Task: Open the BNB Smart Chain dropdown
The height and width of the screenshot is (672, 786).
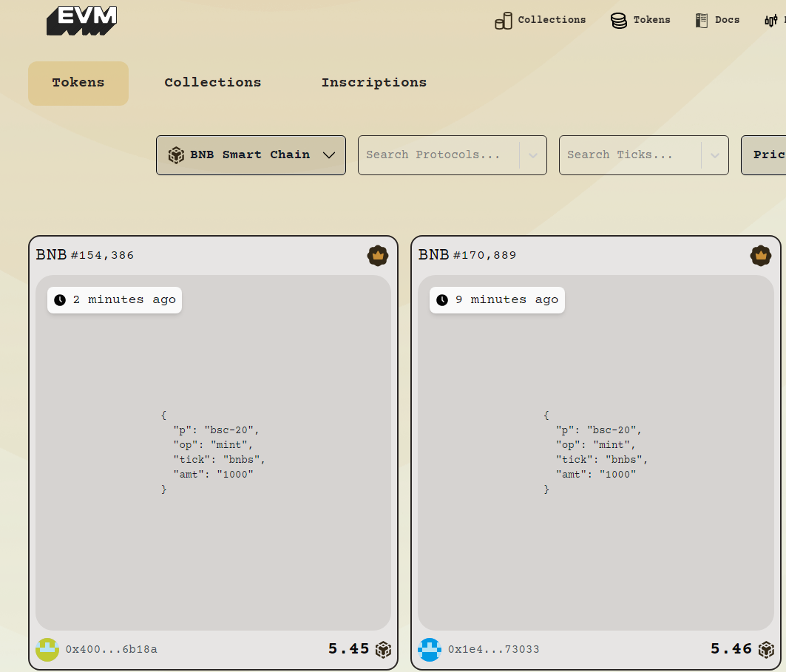Action: (x=251, y=155)
